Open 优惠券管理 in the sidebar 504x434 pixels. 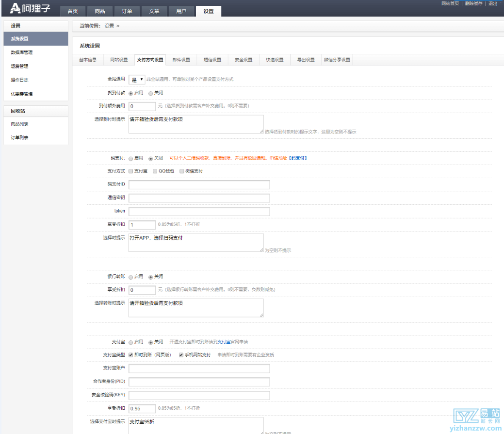22,94
